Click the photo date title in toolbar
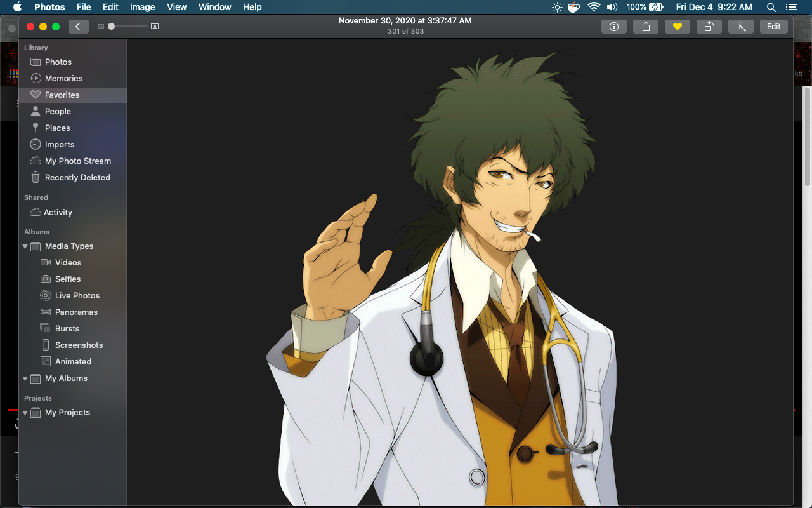 (x=405, y=20)
